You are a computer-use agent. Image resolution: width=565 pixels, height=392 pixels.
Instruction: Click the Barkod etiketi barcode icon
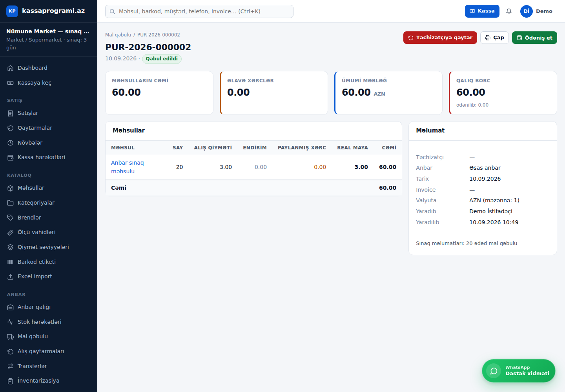[11, 262]
